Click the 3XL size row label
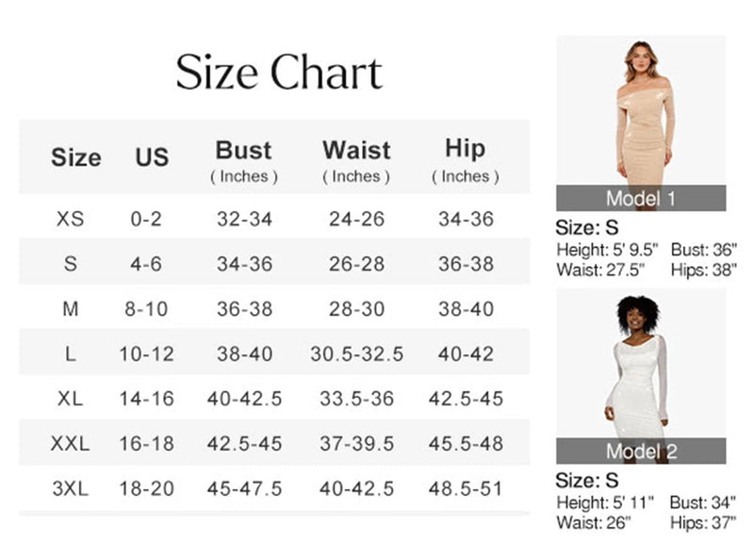This screenshot has height=560, width=754. tap(71, 488)
